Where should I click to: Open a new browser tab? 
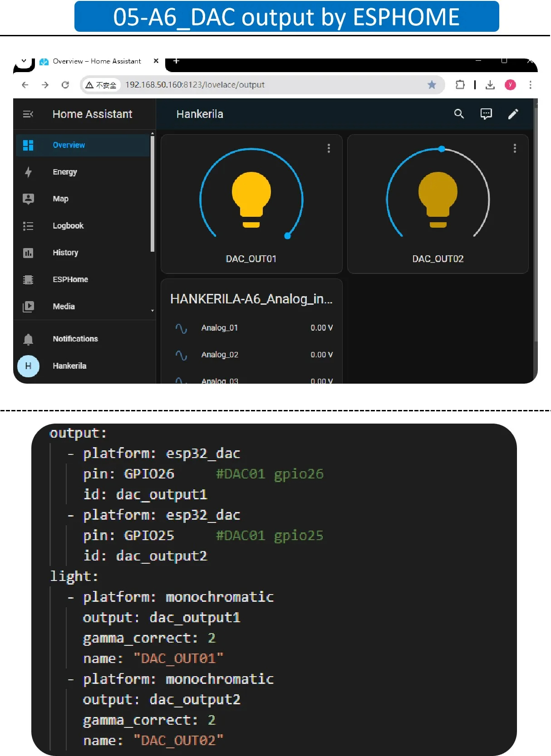pos(176,61)
